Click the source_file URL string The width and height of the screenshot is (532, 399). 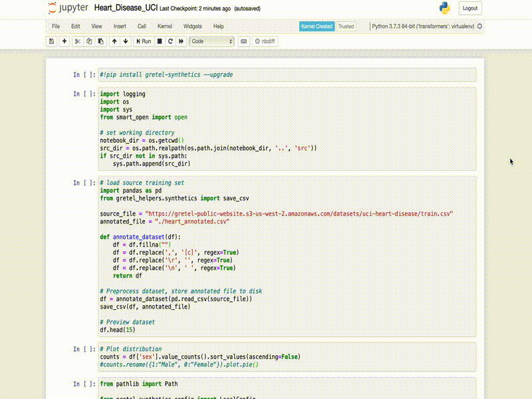299,213
